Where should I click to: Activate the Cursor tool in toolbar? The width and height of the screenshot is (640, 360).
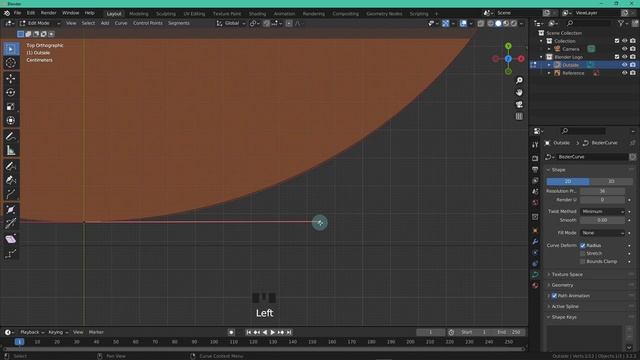(x=11, y=63)
